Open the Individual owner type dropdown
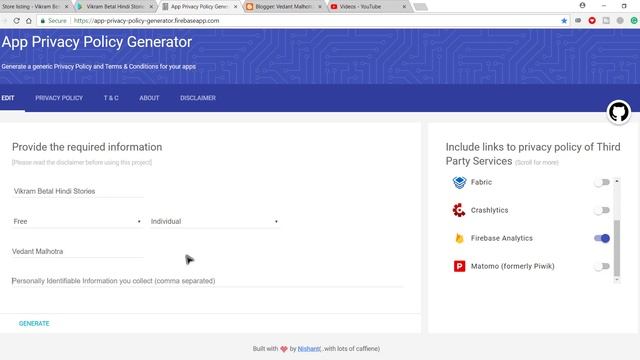The height and width of the screenshot is (360, 640). [x=214, y=221]
